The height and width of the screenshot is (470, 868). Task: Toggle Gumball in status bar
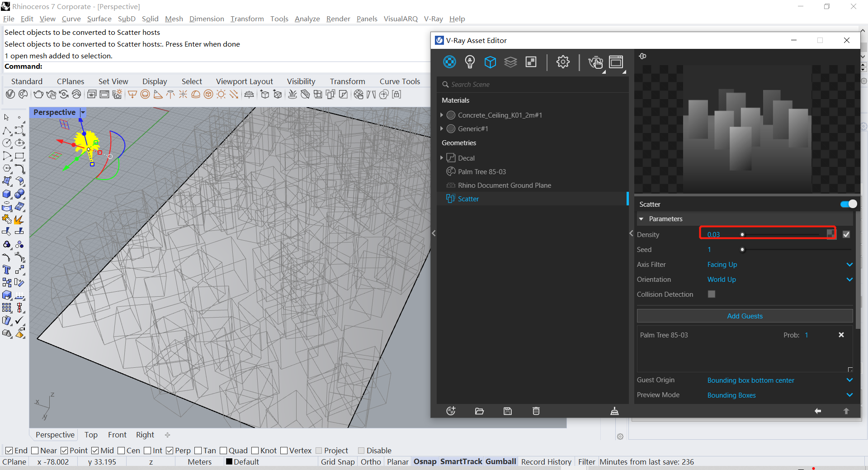tap(501, 462)
